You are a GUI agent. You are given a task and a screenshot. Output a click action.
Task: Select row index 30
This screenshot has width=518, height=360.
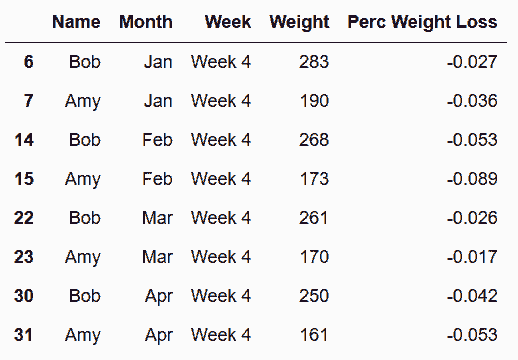pyautogui.click(x=24, y=296)
